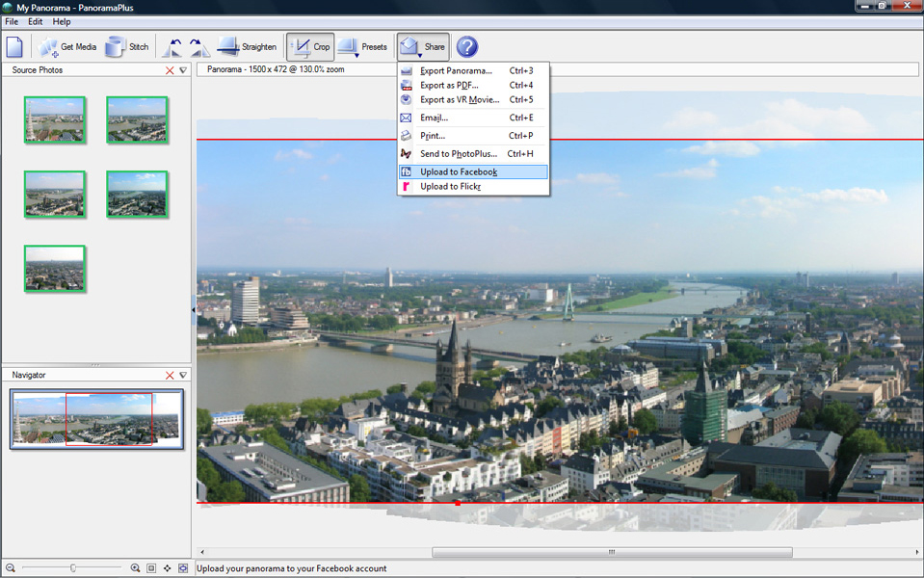Expand the Source Photos panel options arrow

tap(183, 70)
